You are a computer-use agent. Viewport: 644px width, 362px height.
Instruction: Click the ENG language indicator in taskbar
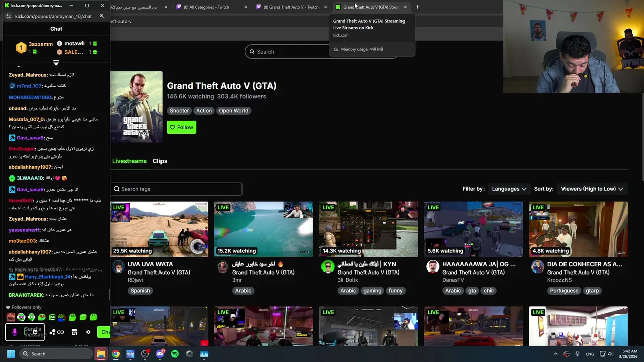point(590,354)
